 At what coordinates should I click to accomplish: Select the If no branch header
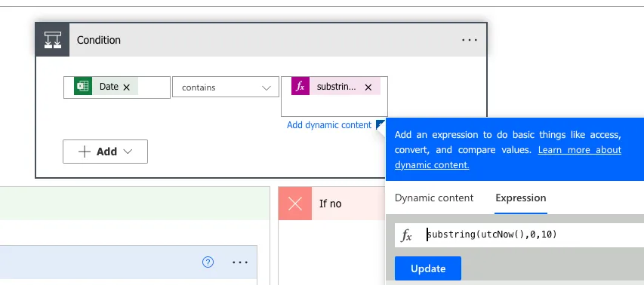pos(332,204)
